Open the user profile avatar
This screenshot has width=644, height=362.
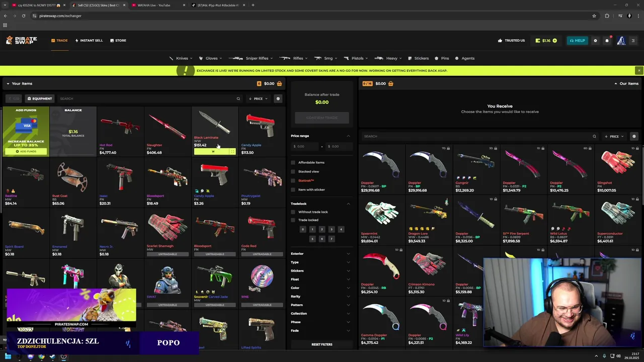621,41
